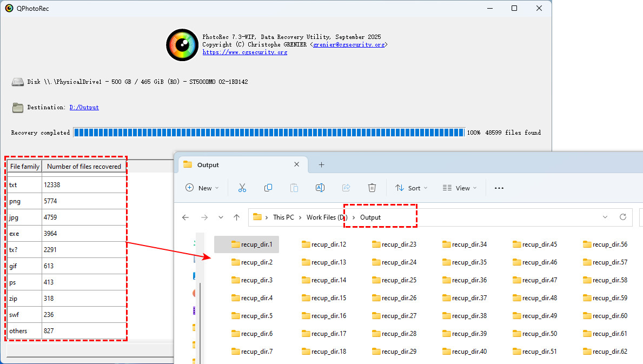
Task: Expand the address bar history chevron
Action: tap(605, 217)
